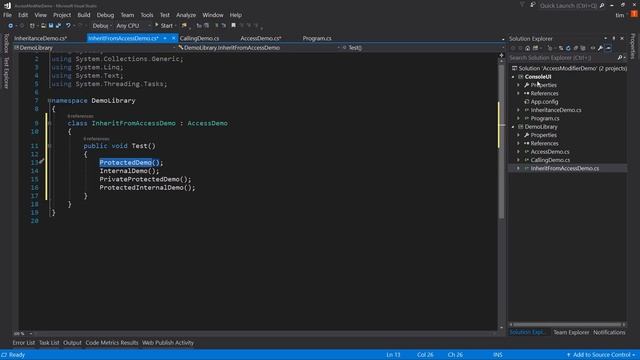Switch to the AccessDemo.cs editor tab
Viewport: 640px width, 360px height.
[x=261, y=38]
